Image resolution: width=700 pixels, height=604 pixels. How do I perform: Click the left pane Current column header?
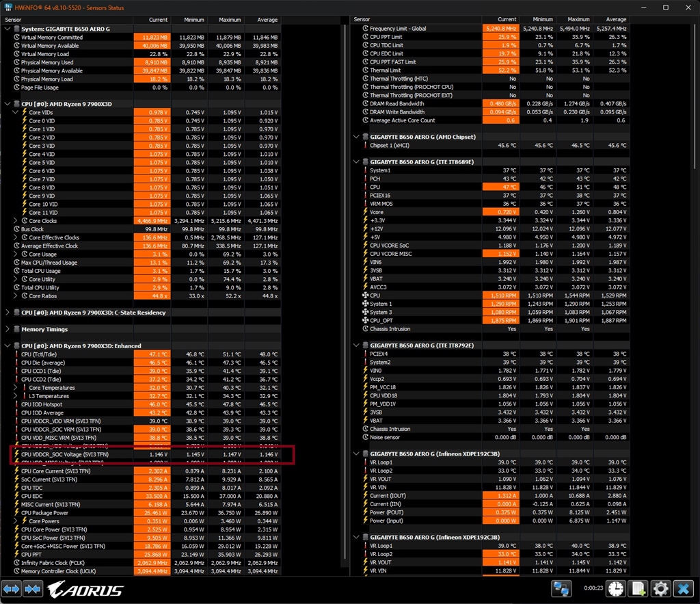(152, 20)
